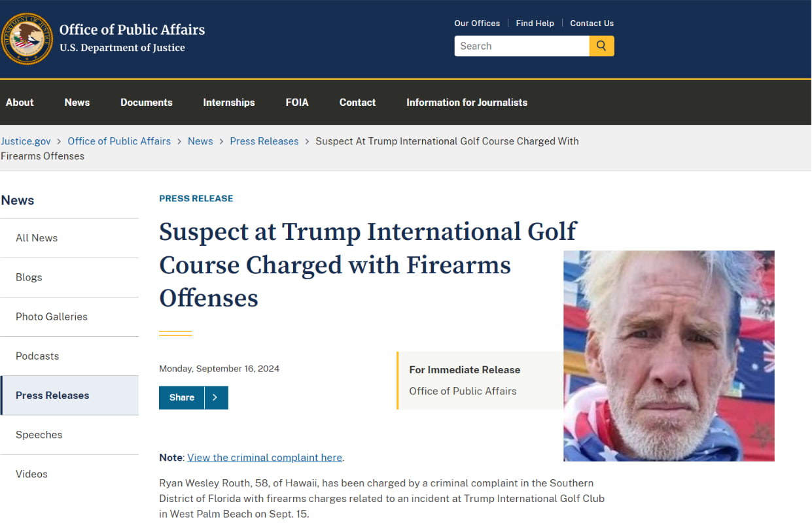The width and height of the screenshot is (812, 523).
Task: Open the About menu item
Action: click(20, 102)
